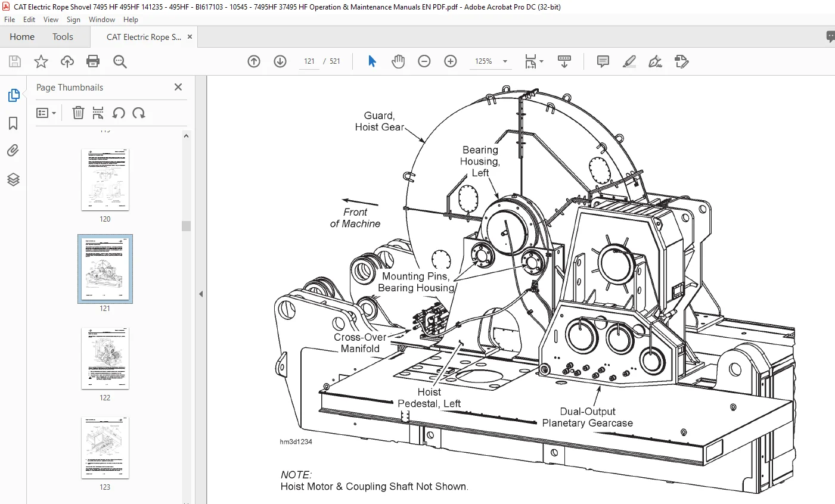Select page 122 thumbnail
This screenshot has height=504, width=835.
pyautogui.click(x=105, y=358)
